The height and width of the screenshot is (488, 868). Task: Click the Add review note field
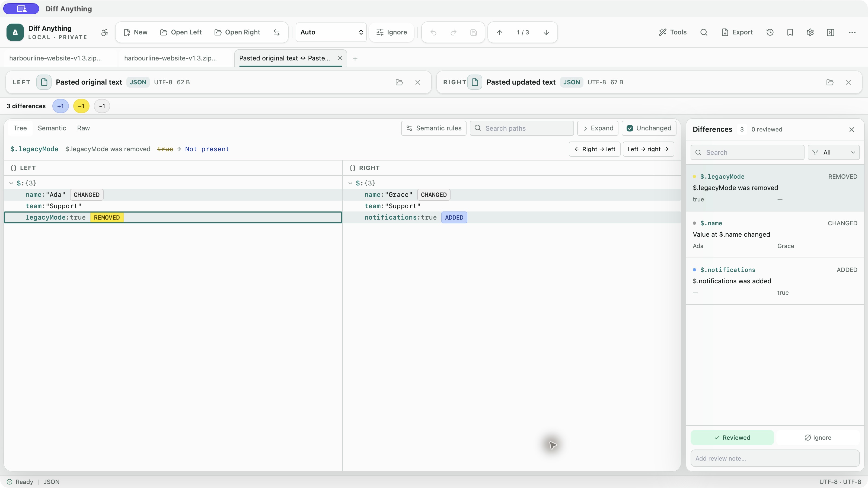[775, 458]
